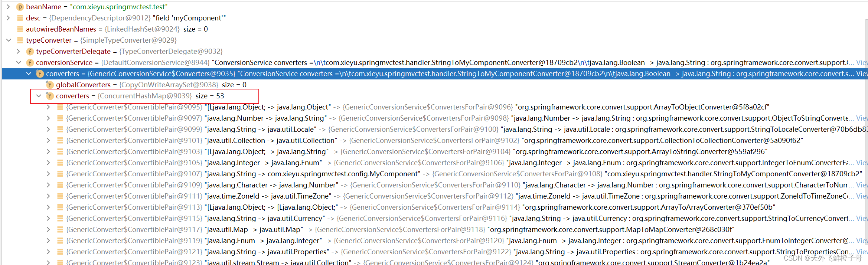This screenshot has width=868, height=265.
Task: Expand the beanName variable row
Action: coord(8,7)
